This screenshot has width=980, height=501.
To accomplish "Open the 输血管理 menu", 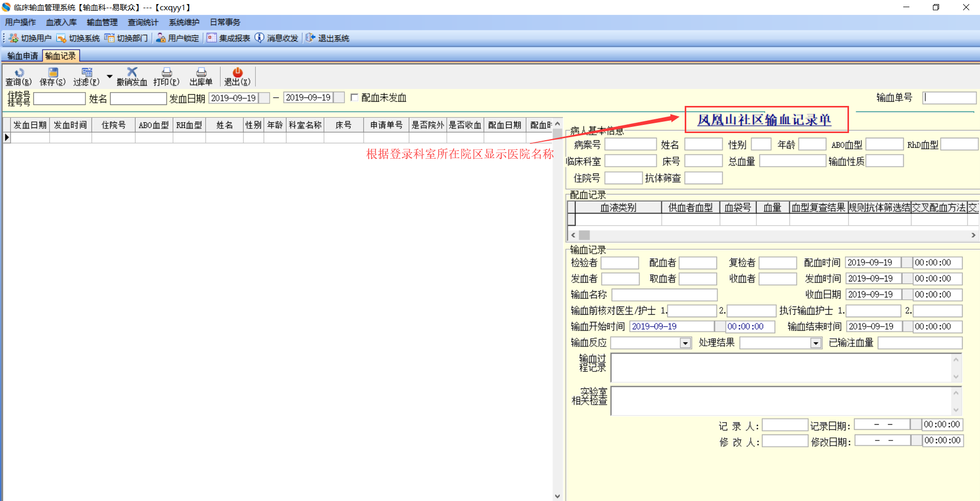I will pos(102,23).
